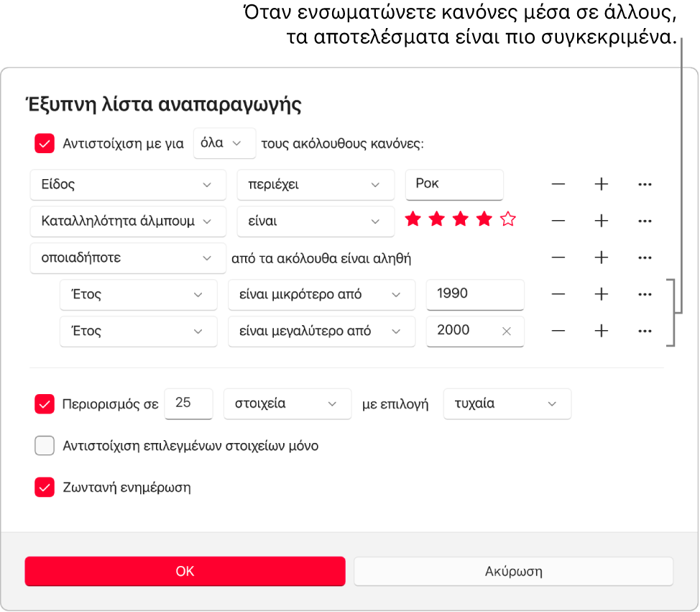Open more options for the οποιαδήποτε group
Image resolution: width=700 pixels, height=612 pixels.
click(x=644, y=257)
